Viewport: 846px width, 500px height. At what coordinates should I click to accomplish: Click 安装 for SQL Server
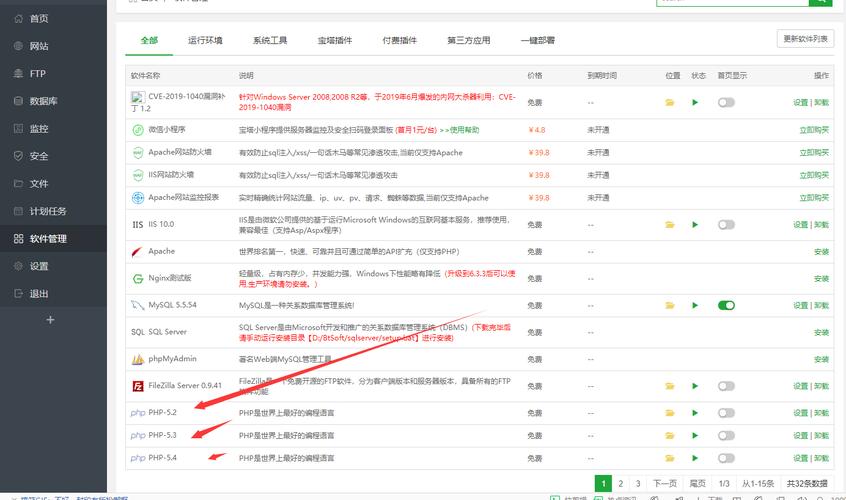pos(821,333)
